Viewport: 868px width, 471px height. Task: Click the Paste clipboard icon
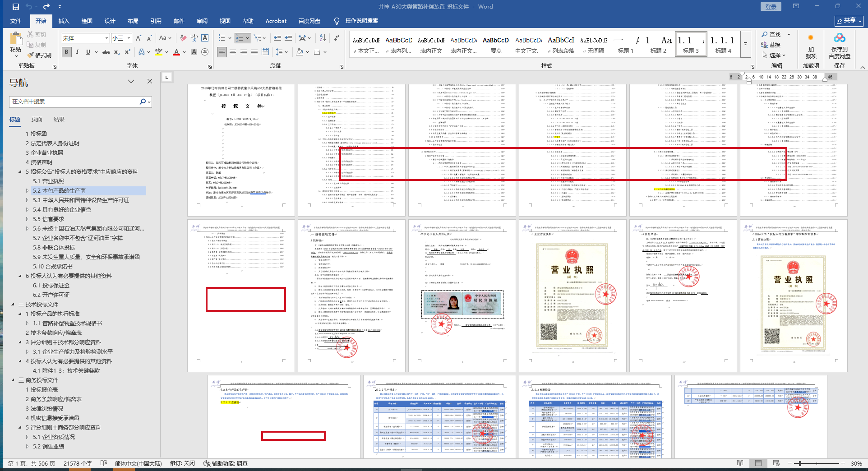[x=16, y=38]
